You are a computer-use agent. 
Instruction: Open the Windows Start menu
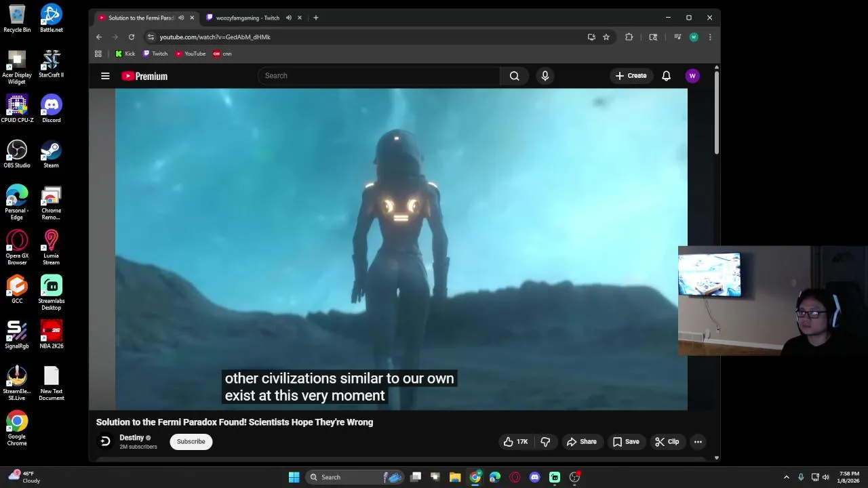294,477
